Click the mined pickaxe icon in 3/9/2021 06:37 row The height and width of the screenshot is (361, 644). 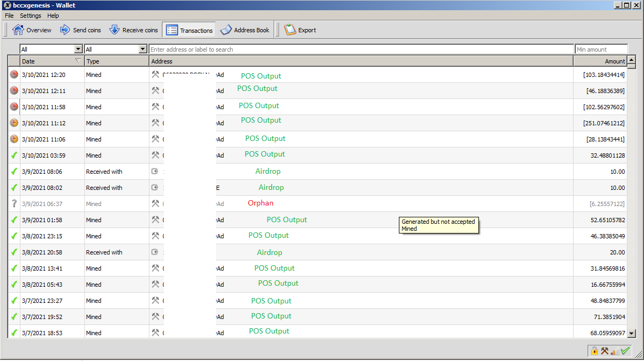pos(155,203)
